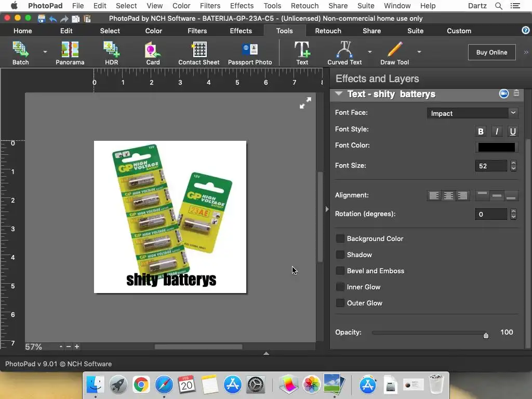532x399 pixels.
Task: Collapse the Text - shity batterys layer
Action: coord(339,94)
